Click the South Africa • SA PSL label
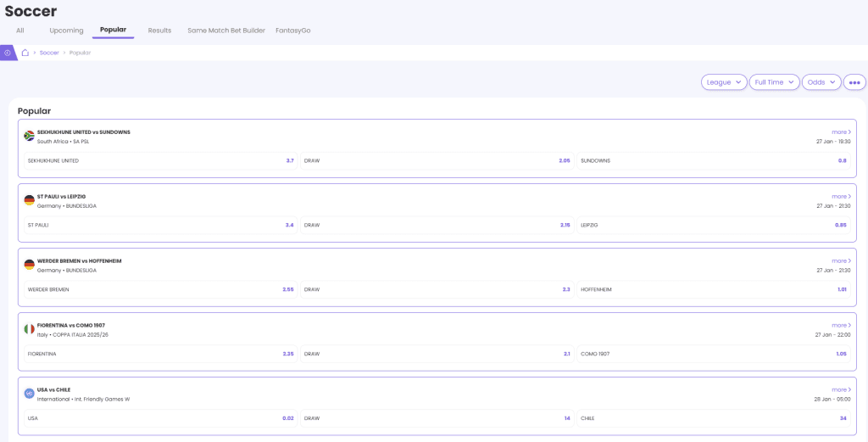The image size is (868, 442). click(63, 141)
